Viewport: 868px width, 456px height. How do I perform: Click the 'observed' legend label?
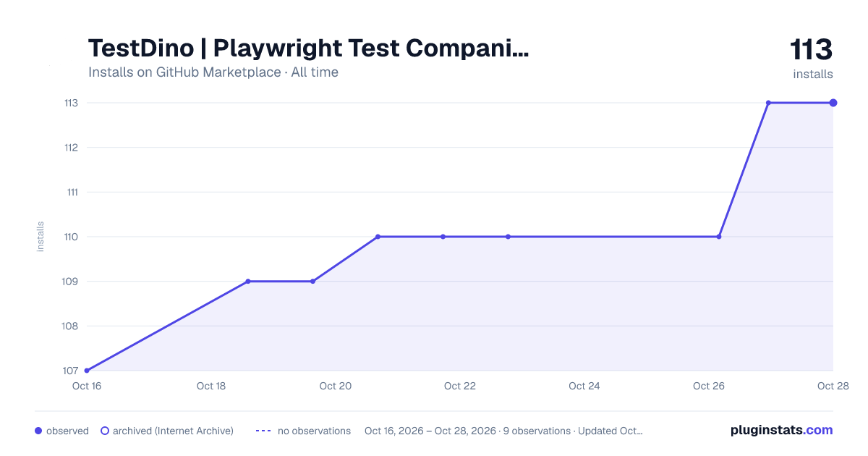[x=67, y=431]
